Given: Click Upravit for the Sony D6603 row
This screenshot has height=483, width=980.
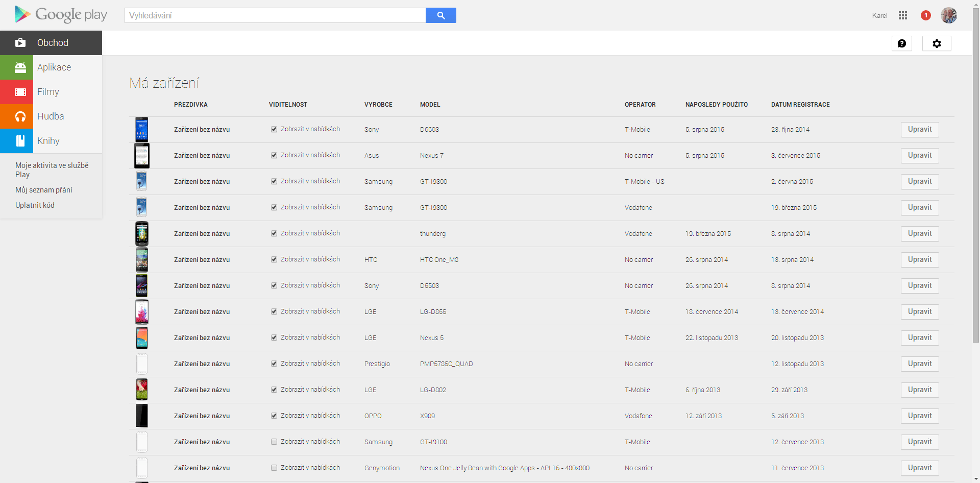Looking at the screenshot, I should [x=920, y=130].
